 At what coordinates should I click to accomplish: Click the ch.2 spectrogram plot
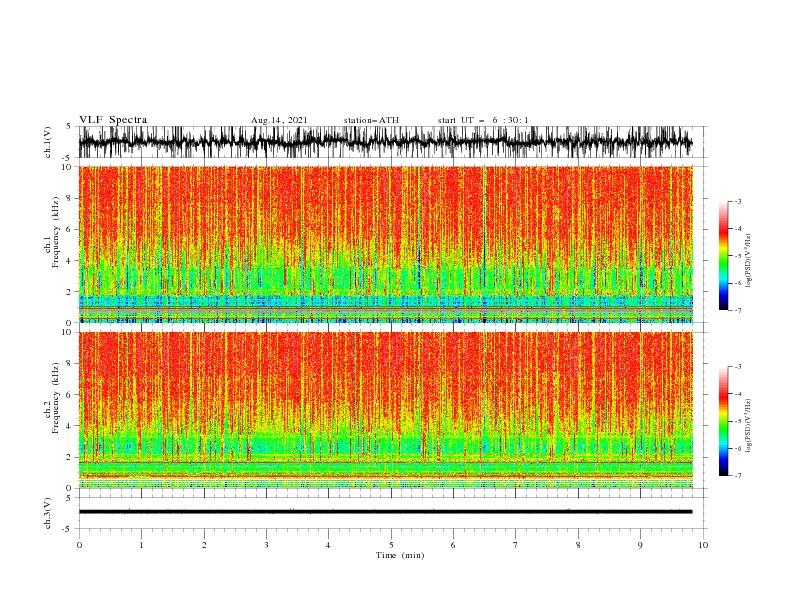386,410
